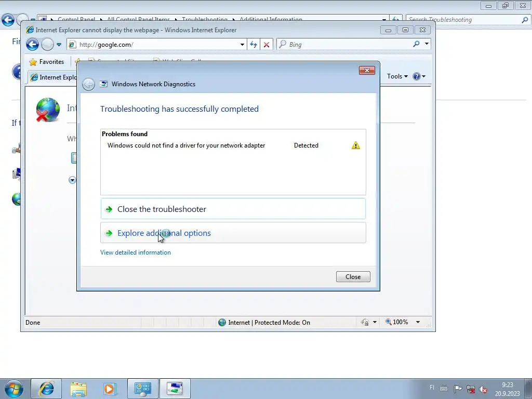Click taskbar clock showing 9:23

(507, 389)
